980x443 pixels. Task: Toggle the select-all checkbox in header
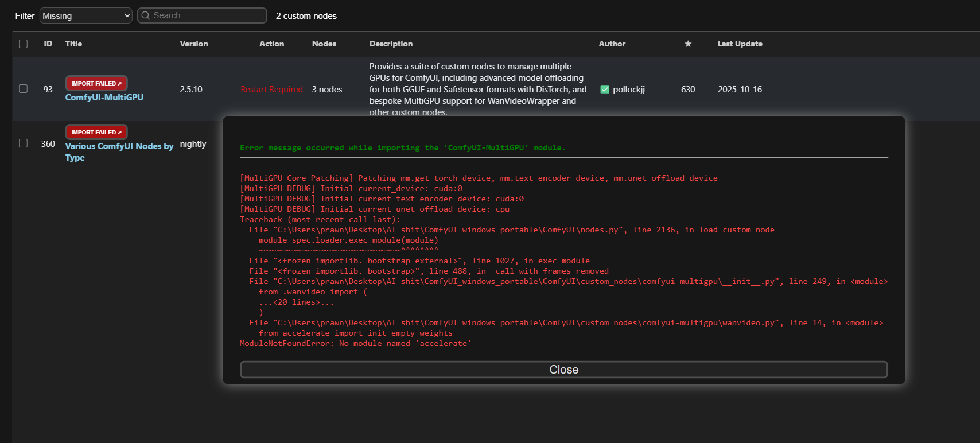(23, 44)
